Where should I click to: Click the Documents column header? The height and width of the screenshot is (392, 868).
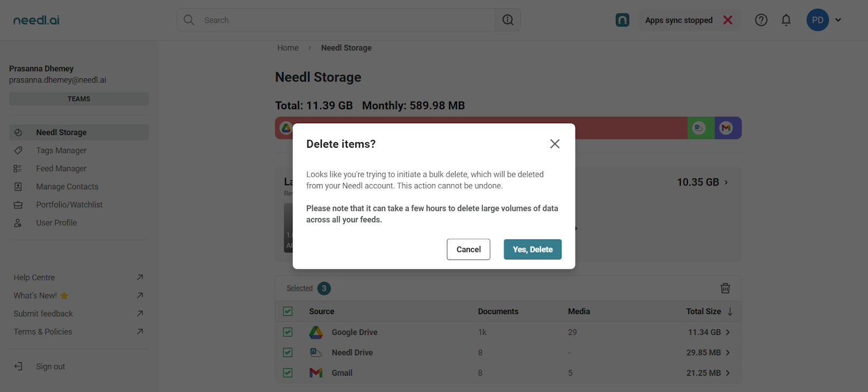pyautogui.click(x=498, y=312)
